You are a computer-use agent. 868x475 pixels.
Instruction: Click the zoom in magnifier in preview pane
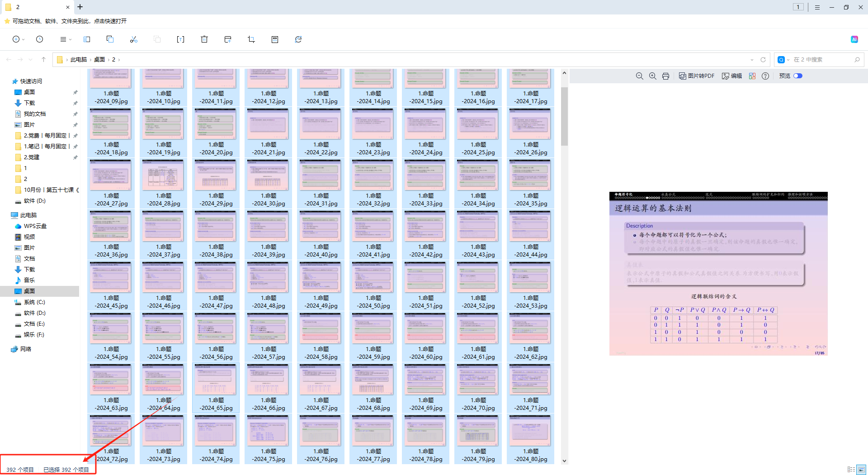click(652, 76)
